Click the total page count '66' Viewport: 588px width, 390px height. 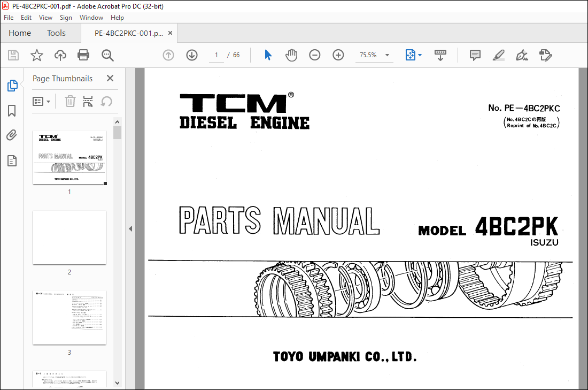[236, 55]
